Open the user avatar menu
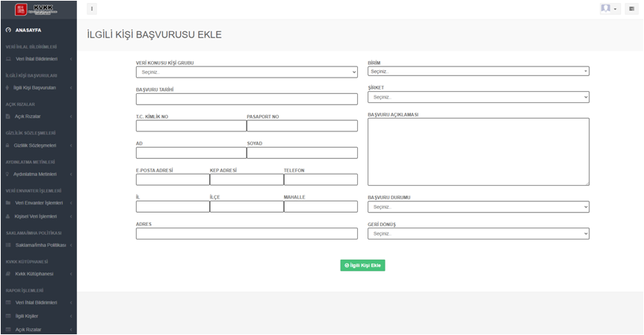The width and height of the screenshot is (644, 335). (x=609, y=9)
